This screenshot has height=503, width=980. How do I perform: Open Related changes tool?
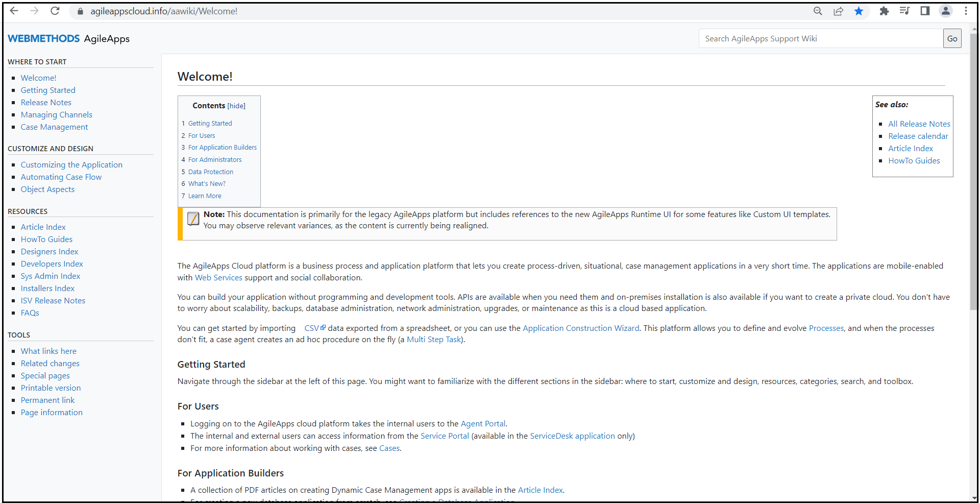(50, 364)
